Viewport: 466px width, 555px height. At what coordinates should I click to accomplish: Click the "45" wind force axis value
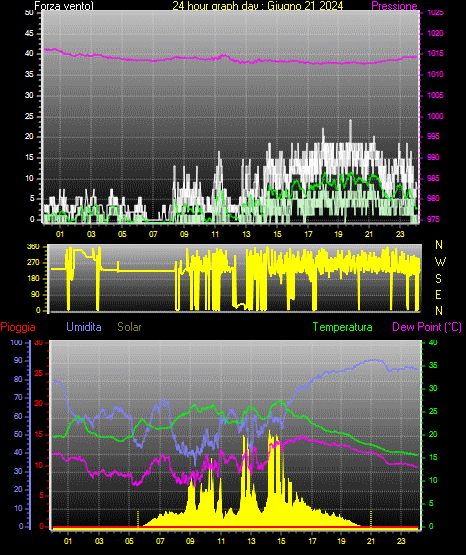coord(29,33)
